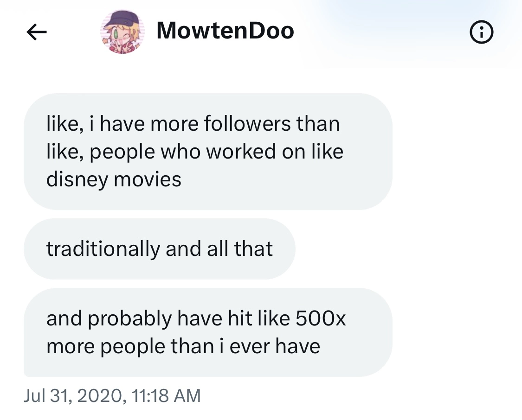Click the '11:18 AM' time text
The image size is (522, 420).
(166, 396)
